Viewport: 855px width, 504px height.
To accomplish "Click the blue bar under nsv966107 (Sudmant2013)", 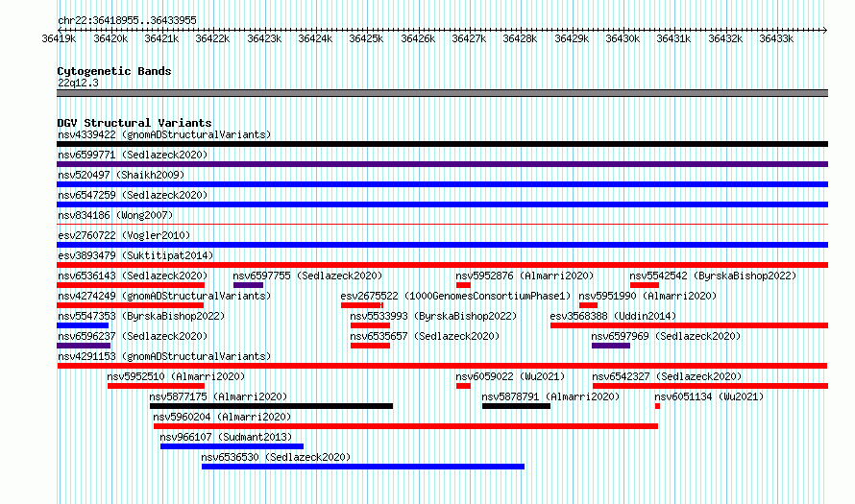I will 232,446.
